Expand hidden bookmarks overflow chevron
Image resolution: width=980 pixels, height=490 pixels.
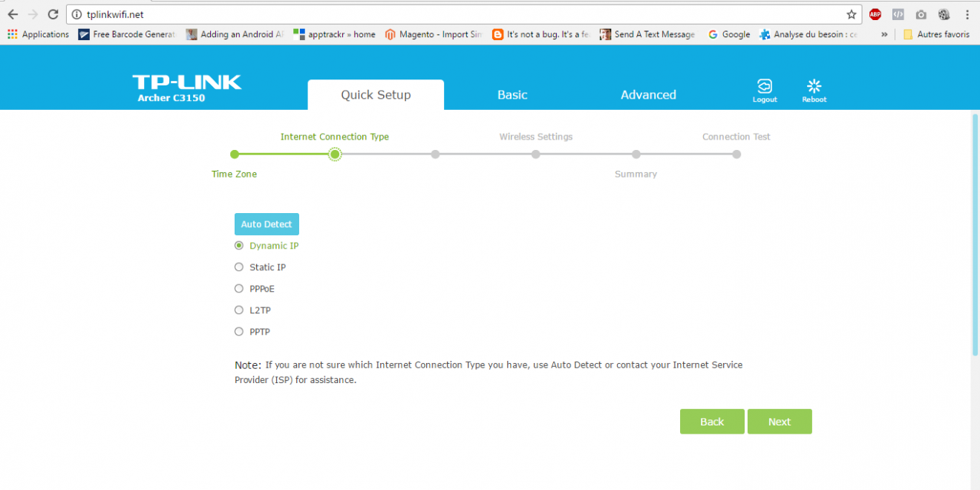point(884,34)
